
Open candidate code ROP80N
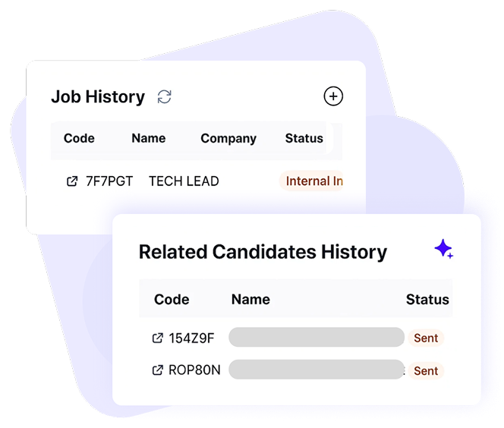pyautogui.click(x=194, y=370)
